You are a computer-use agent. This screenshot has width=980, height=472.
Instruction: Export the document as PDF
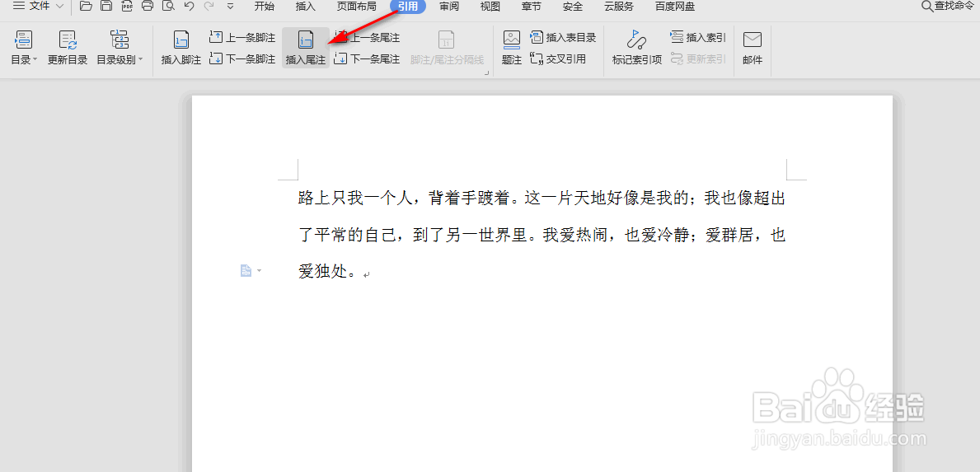click(127, 7)
